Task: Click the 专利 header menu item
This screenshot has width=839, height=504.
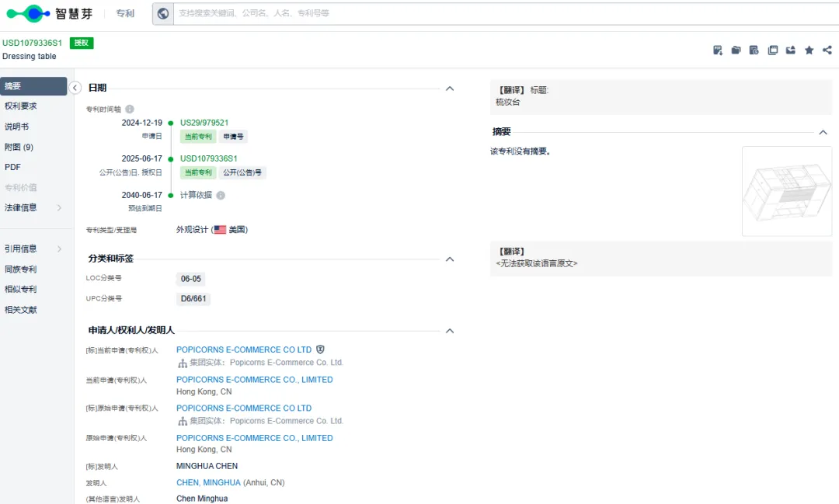Action: [x=125, y=13]
